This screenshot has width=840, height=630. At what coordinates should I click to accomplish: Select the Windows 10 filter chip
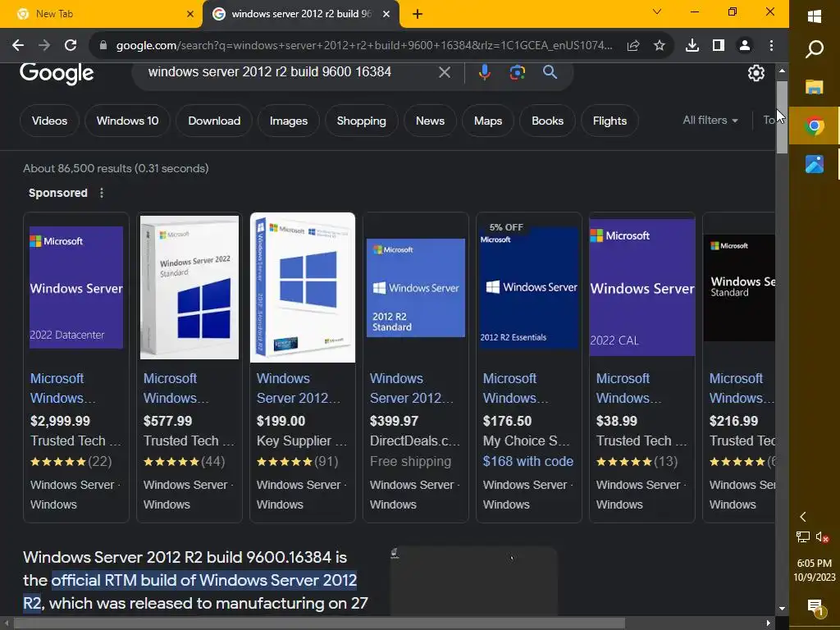(127, 121)
